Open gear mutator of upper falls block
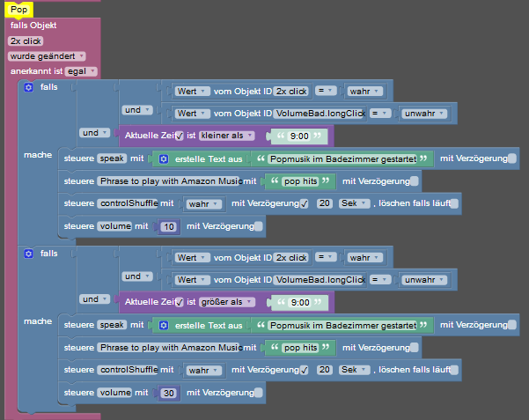This screenshot has width=529, height=420. point(29,87)
